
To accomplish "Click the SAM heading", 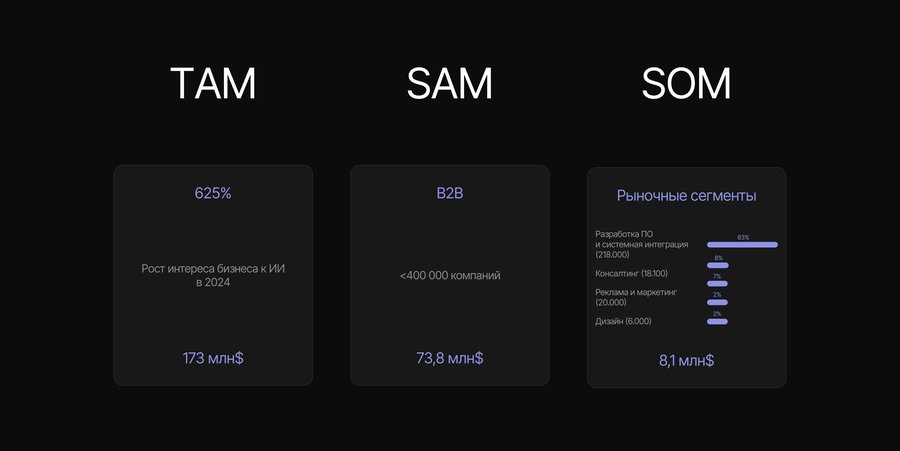I will (449, 86).
